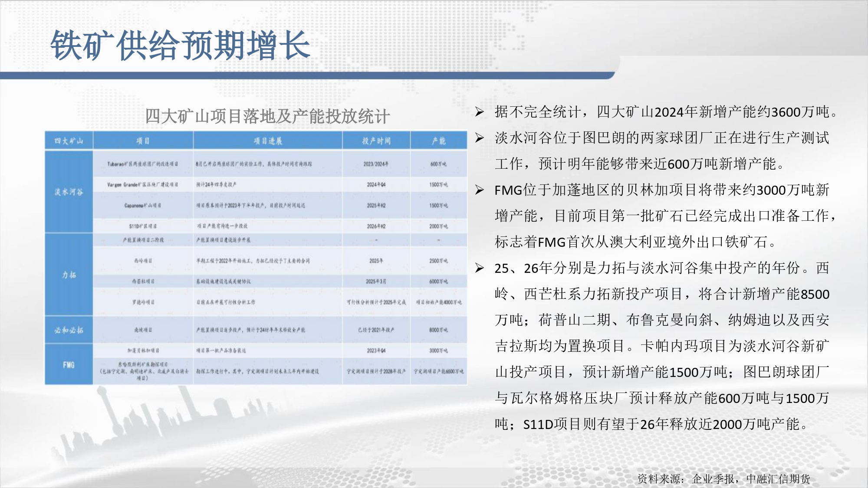The image size is (868, 488).
Task: Click the '2000万吨' capacity cell
Action: [439, 226]
